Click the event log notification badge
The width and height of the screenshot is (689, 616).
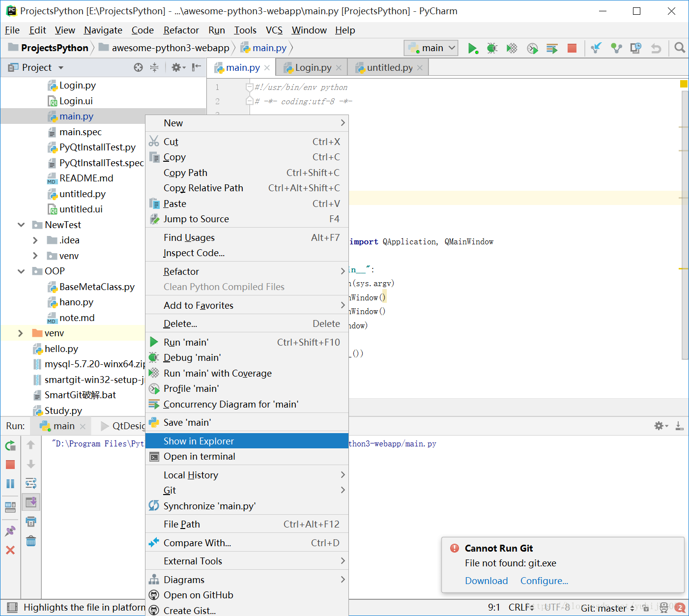(x=680, y=608)
